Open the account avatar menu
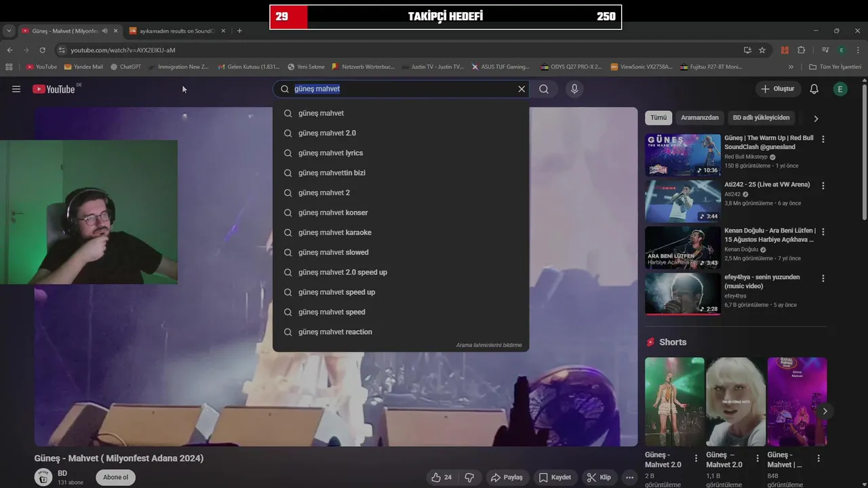The height and width of the screenshot is (488, 868). pyautogui.click(x=840, y=89)
